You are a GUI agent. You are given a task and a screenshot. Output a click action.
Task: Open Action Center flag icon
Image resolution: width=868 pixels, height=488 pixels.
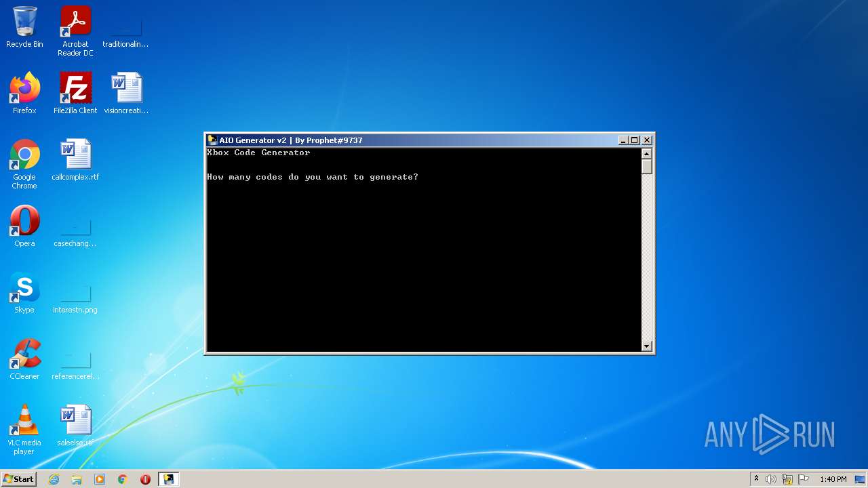click(804, 479)
